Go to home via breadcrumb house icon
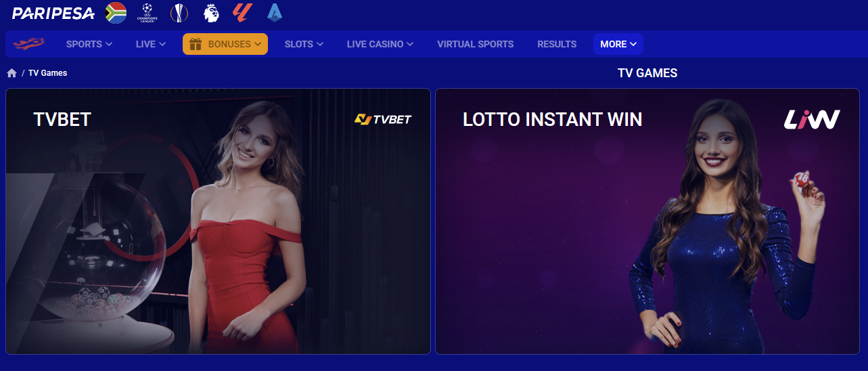The width and height of the screenshot is (868, 371). click(x=12, y=72)
